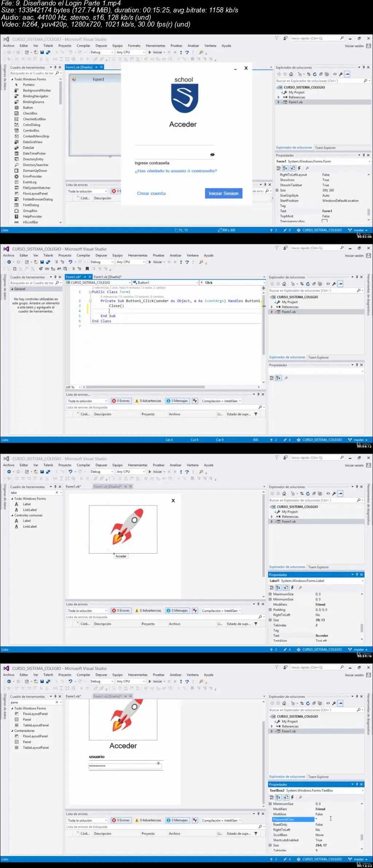Viewport: 373px width, 868px height.
Task: Select the TableLayoutPanel icon under Todo Windows Forms
Action: (16, 725)
